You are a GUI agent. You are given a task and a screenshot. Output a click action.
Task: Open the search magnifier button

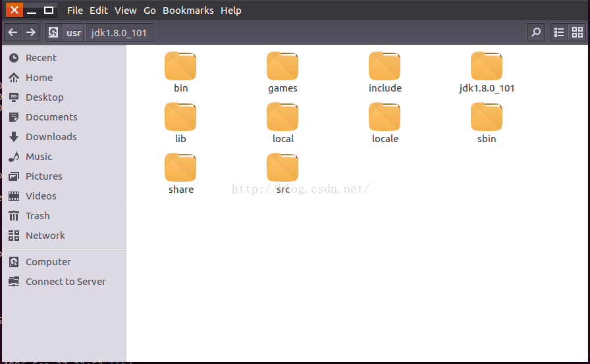[x=536, y=33]
